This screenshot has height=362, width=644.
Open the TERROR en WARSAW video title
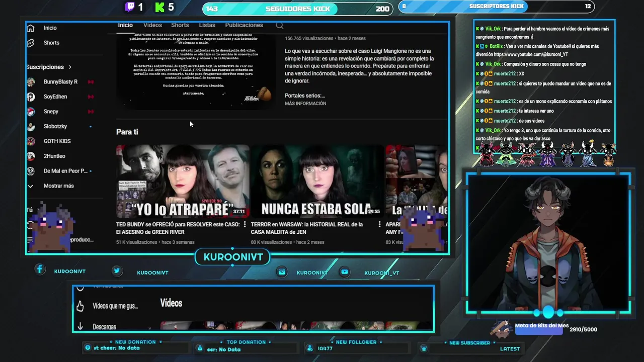307,228
